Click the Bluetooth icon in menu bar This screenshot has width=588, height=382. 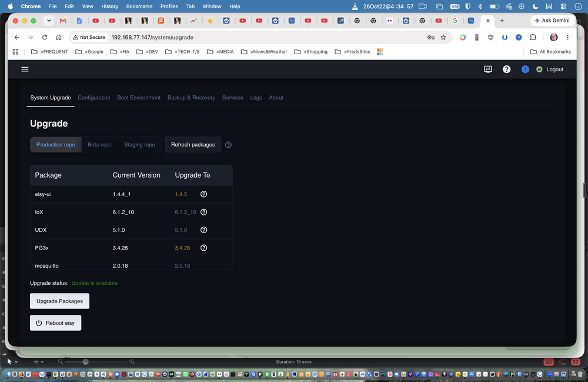[480, 6]
